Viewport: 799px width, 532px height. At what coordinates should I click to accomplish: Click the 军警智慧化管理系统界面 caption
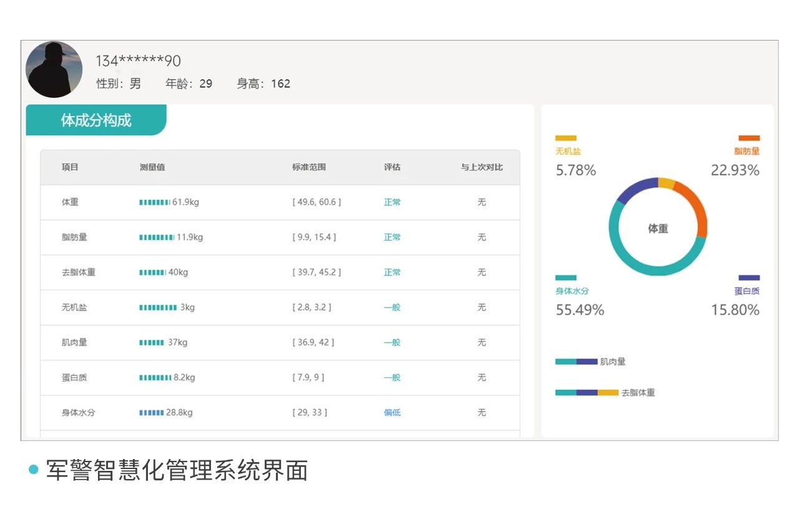(177, 470)
